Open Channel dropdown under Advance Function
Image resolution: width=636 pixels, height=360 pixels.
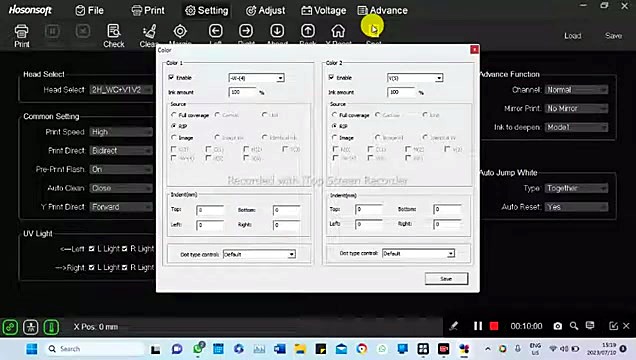pyautogui.click(x=576, y=90)
